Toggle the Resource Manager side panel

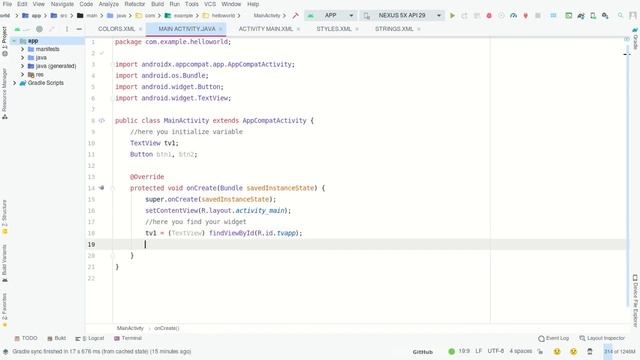[x=4, y=93]
